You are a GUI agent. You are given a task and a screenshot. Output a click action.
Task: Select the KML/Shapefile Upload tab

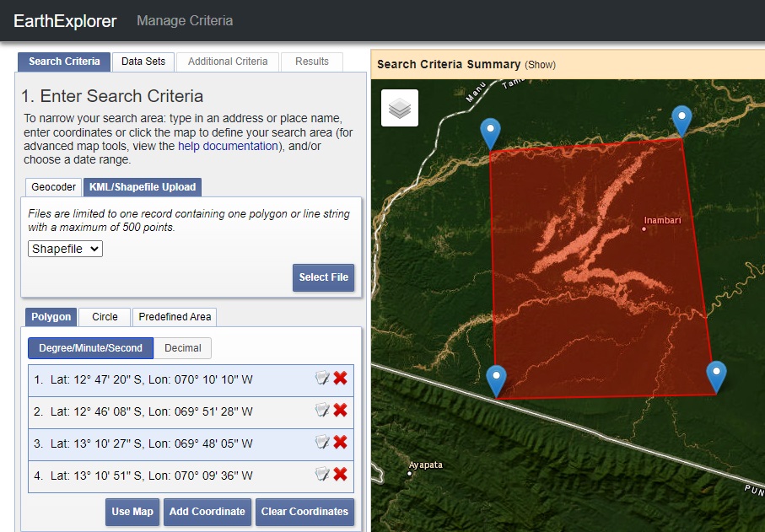point(143,187)
